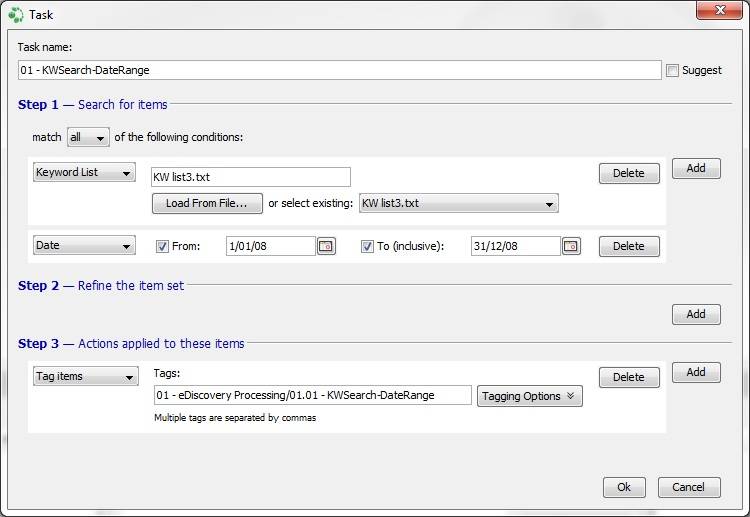Open the match all dropdown
The image size is (750, 517).
click(88, 137)
